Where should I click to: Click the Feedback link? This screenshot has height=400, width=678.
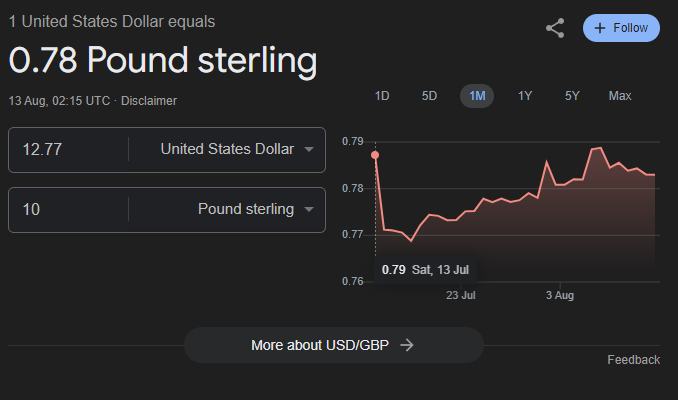point(633,360)
